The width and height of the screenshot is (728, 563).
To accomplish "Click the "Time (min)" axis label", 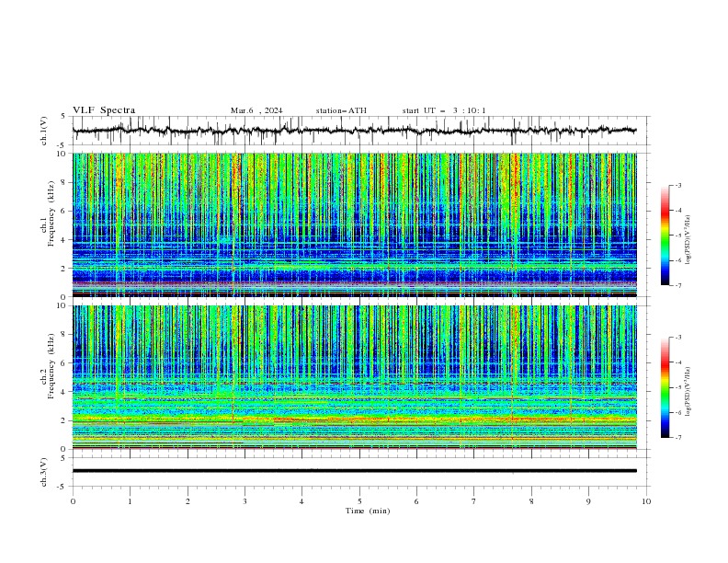I will click(368, 511).
